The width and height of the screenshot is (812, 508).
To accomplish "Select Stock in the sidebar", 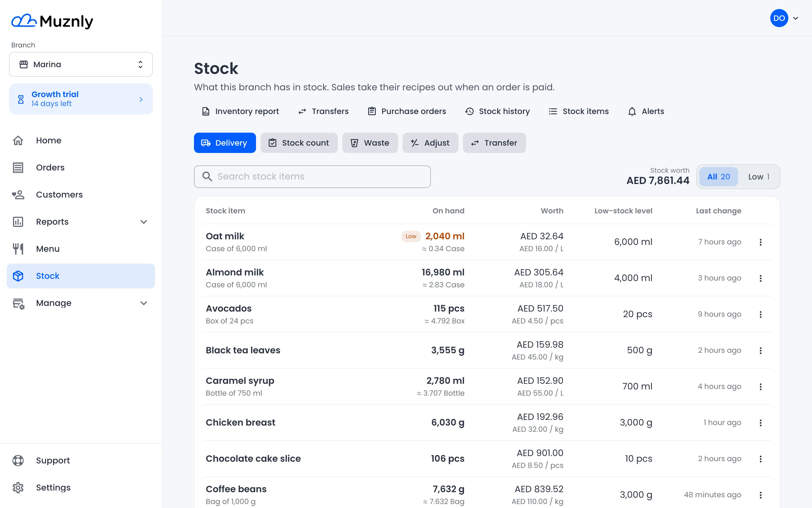I will coord(81,276).
